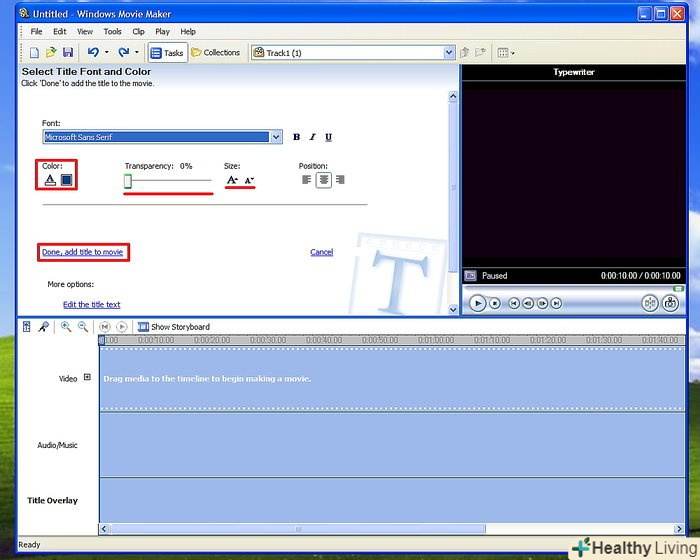
Task: Toggle the Tasks pane button
Action: (167, 52)
